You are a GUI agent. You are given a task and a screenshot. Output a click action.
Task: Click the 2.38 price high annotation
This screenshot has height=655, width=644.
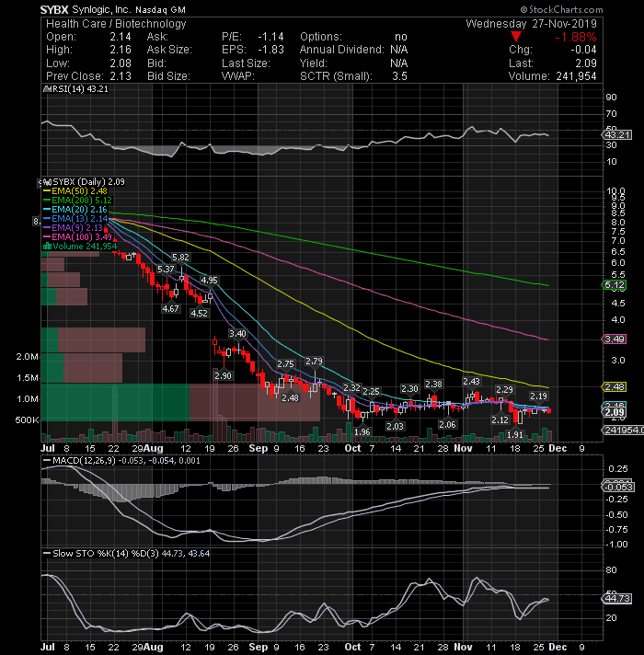(x=433, y=384)
